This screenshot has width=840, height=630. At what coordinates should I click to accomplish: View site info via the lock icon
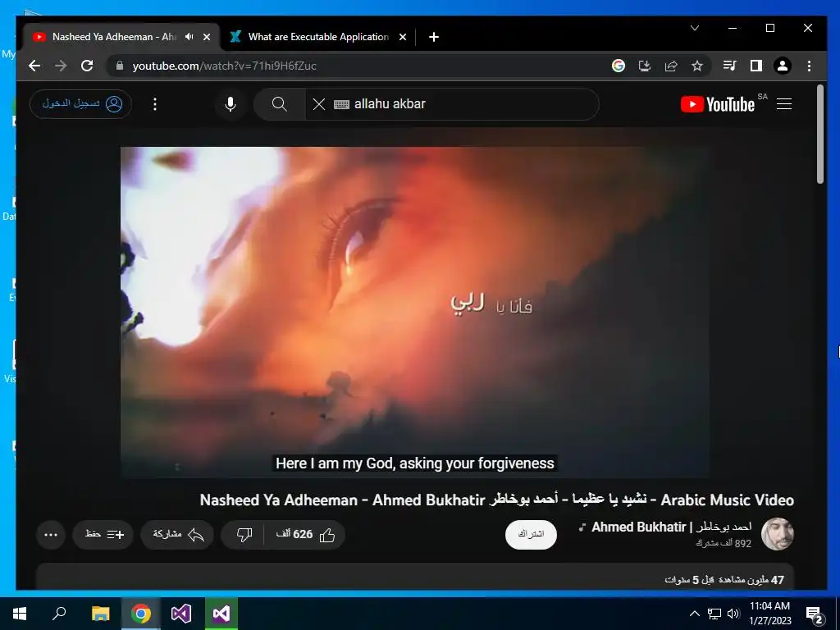(x=120, y=66)
